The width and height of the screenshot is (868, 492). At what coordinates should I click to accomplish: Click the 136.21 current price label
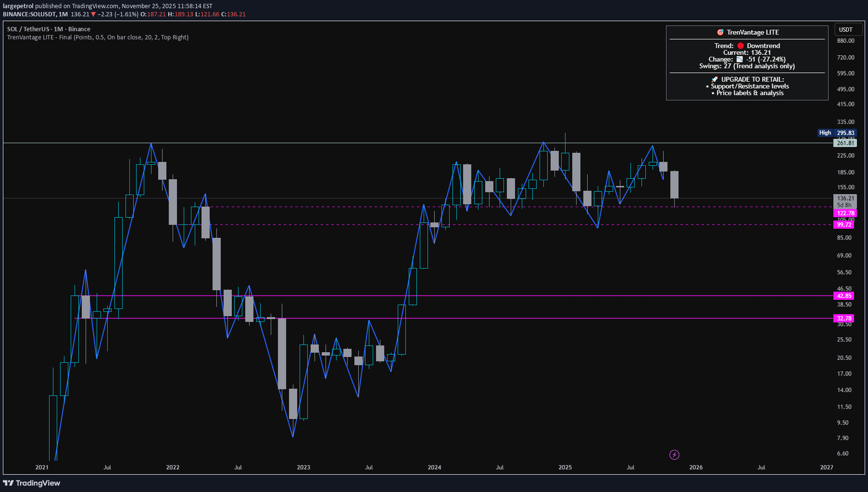(x=845, y=198)
